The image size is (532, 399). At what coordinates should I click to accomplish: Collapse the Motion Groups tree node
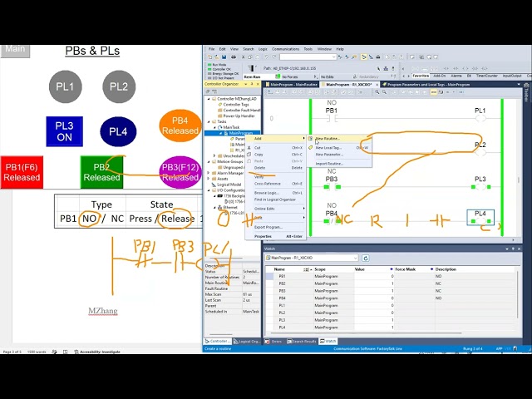point(209,161)
